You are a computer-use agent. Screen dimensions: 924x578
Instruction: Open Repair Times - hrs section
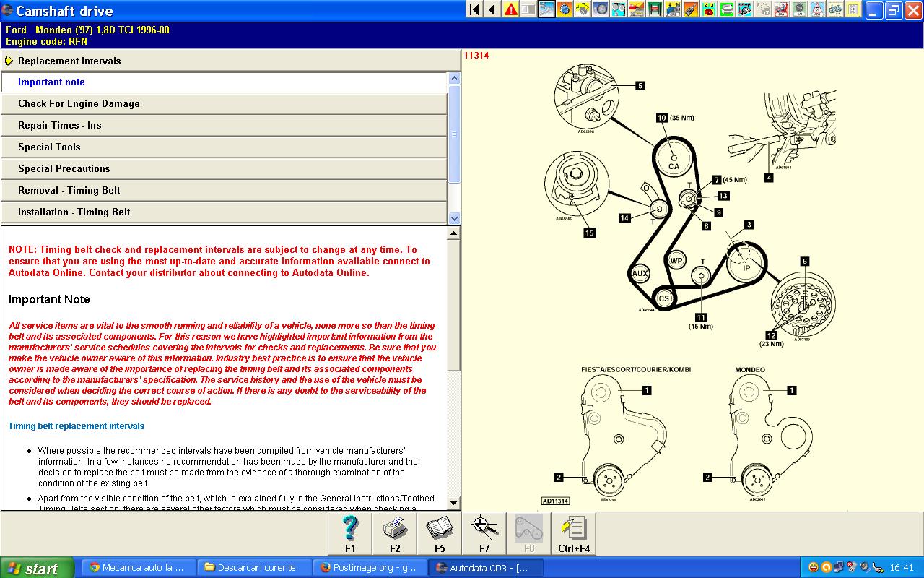(x=59, y=125)
